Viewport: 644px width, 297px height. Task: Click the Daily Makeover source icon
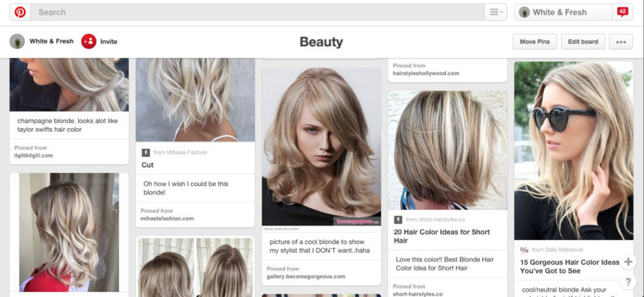pyautogui.click(x=524, y=250)
